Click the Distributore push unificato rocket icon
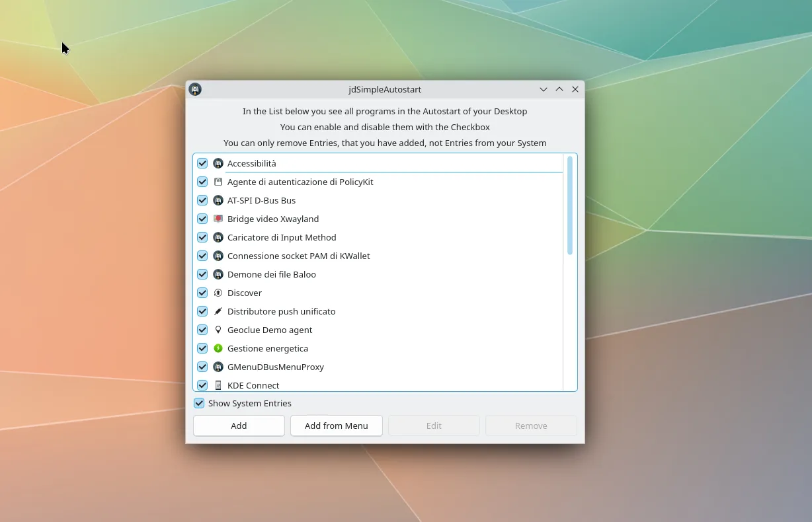 [x=218, y=311]
